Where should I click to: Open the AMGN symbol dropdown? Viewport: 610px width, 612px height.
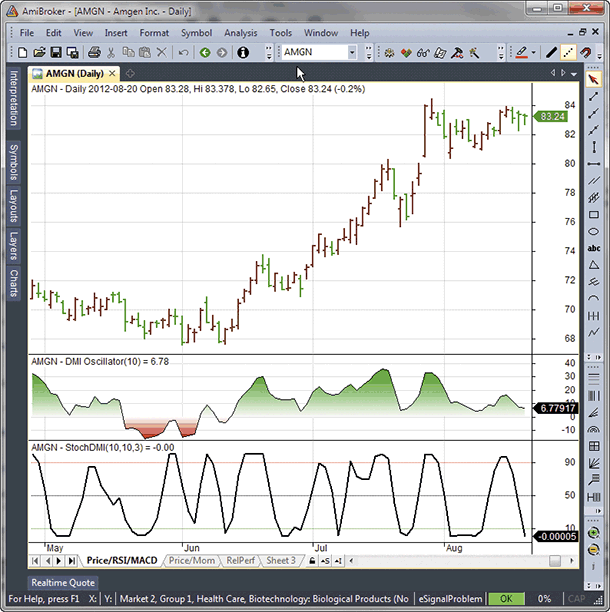coord(352,52)
